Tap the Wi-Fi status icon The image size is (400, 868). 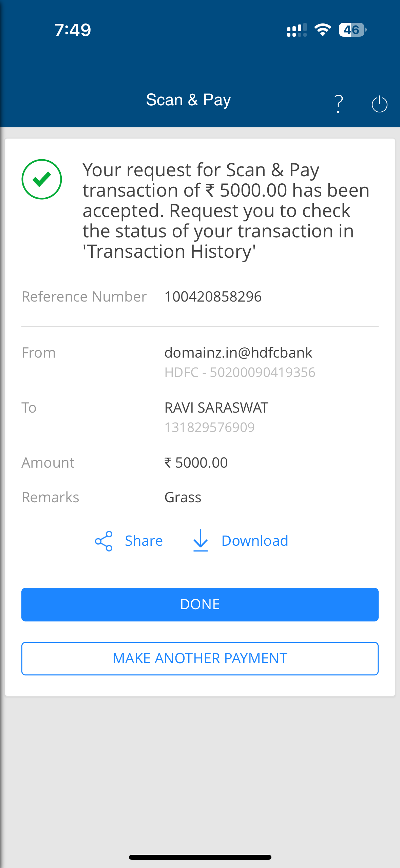(x=323, y=30)
